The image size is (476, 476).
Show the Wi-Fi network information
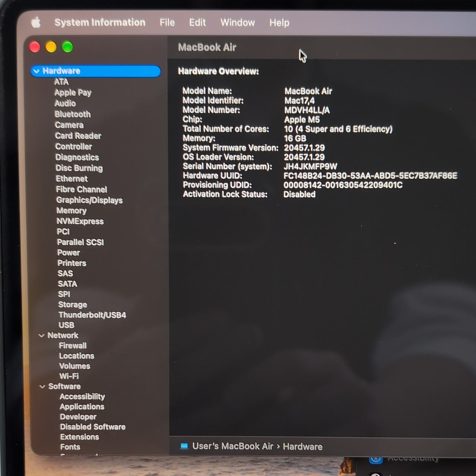tap(69, 376)
